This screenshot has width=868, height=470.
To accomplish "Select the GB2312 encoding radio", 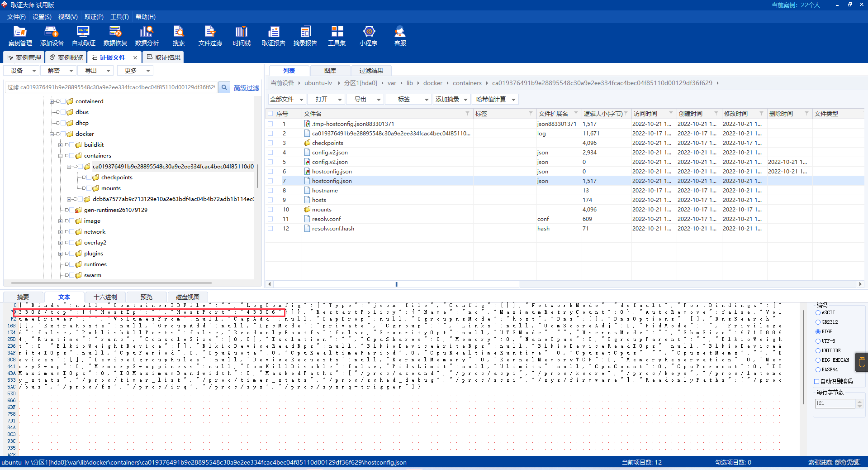I will [x=818, y=322].
